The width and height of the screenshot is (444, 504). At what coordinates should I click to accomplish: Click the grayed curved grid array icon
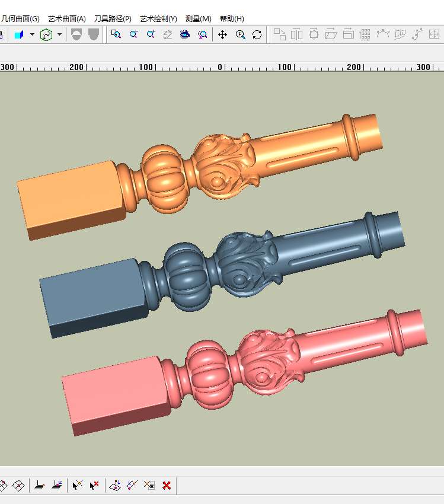point(400,34)
